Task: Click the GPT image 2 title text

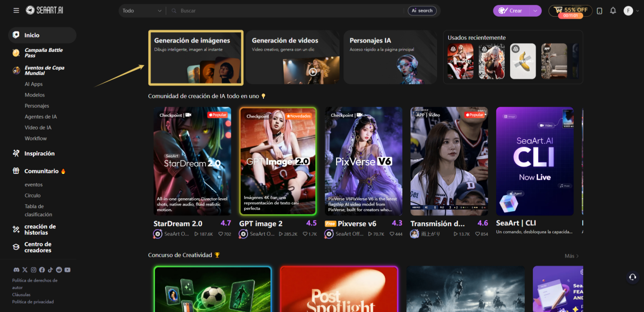Action: coord(261,224)
